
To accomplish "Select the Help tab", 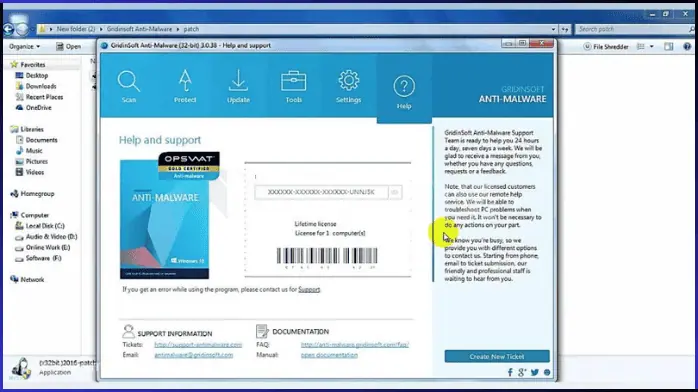I will 404,92.
